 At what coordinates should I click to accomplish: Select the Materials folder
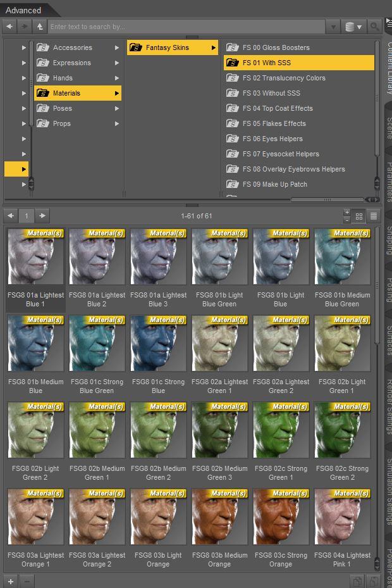pos(78,93)
